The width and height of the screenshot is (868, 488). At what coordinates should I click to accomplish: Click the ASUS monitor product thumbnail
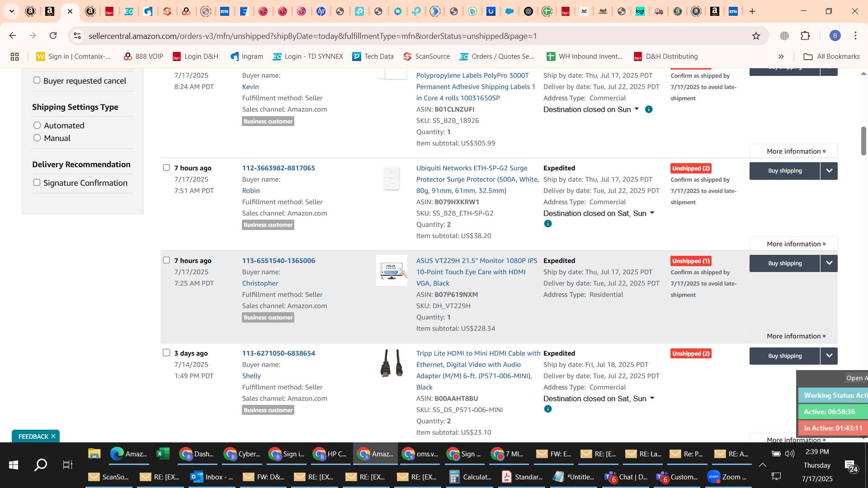392,271
